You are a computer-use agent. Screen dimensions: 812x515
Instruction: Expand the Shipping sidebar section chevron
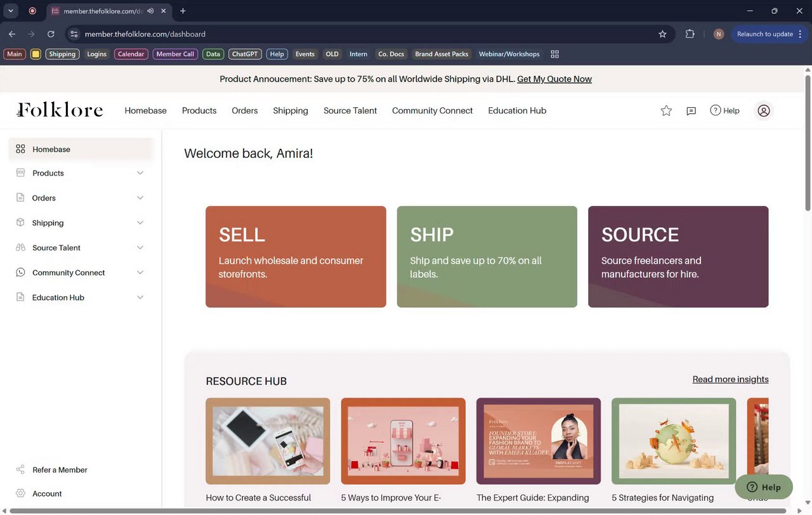pos(140,223)
